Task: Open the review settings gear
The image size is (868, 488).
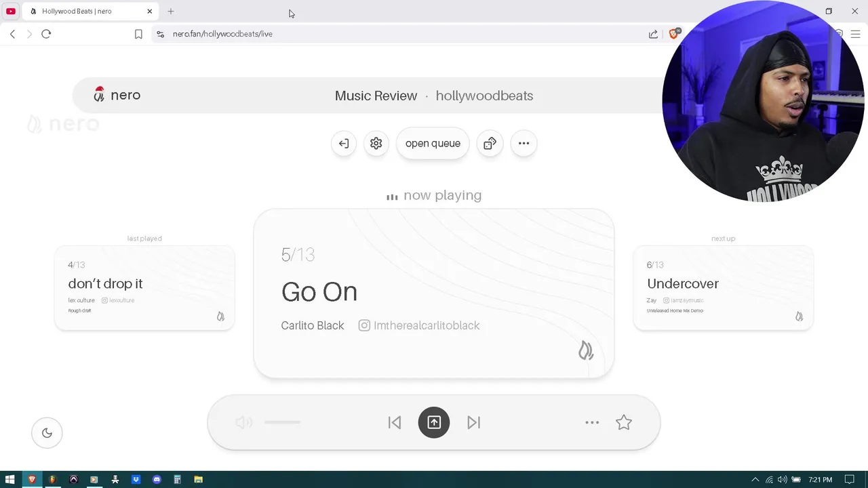Action: (376, 144)
